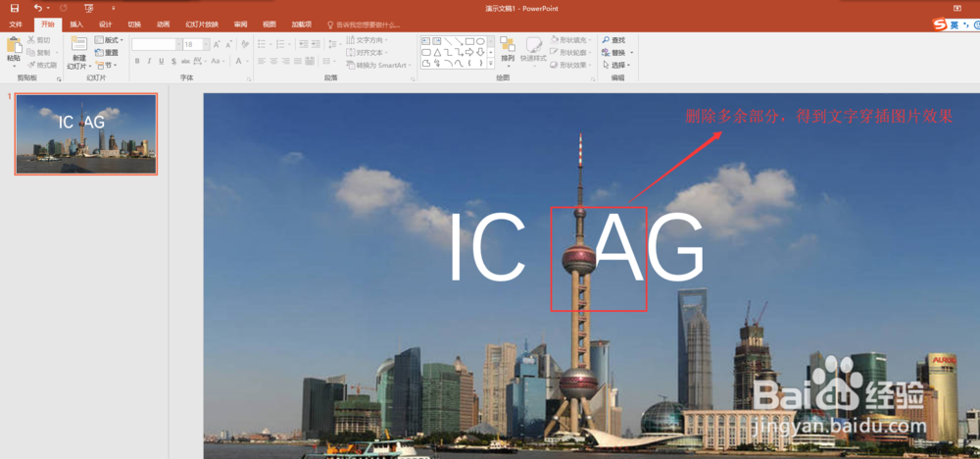Click the 查找 find button
This screenshot has height=459, width=980.
(613, 40)
